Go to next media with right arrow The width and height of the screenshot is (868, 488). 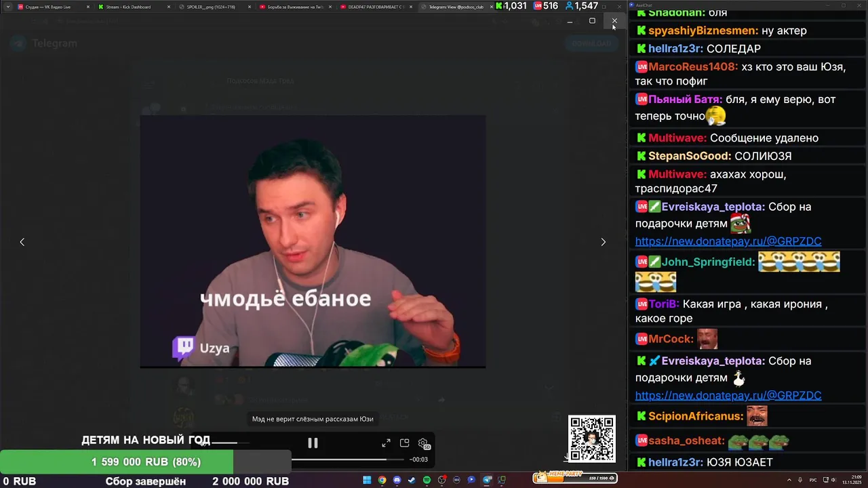[603, 242]
